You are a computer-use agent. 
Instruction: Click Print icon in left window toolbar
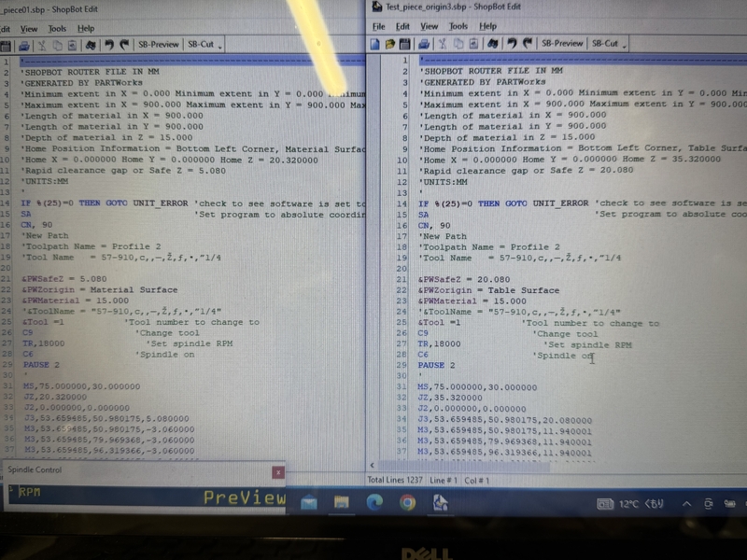[24, 46]
